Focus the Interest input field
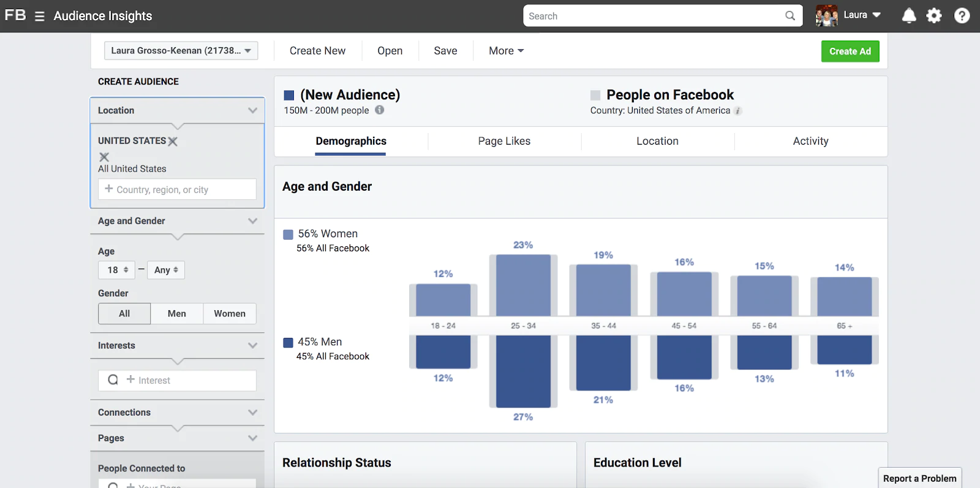Image resolution: width=980 pixels, height=488 pixels. tap(177, 381)
